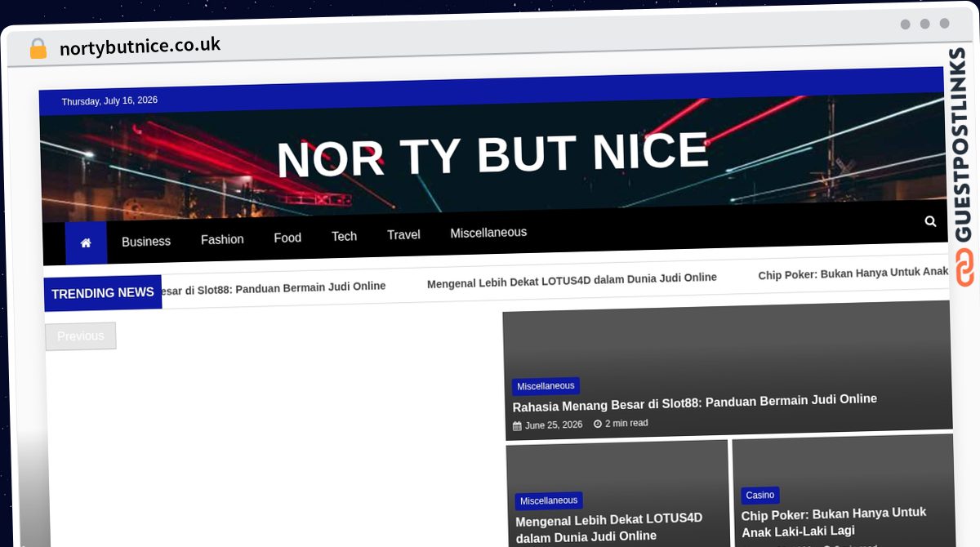Open Mengenal Lebih Dekat LOTUS4D article card title
Image resolution: width=980 pixels, height=547 pixels.
coord(609,527)
